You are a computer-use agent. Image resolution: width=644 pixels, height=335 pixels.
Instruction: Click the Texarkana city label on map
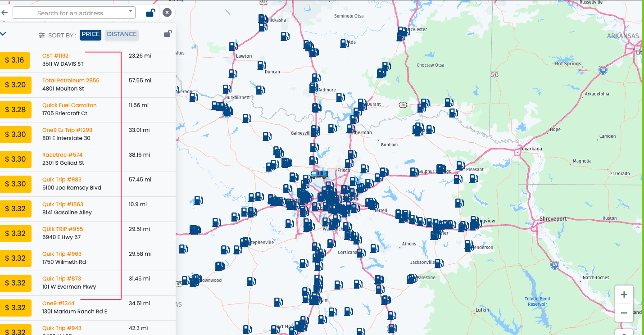(531, 149)
